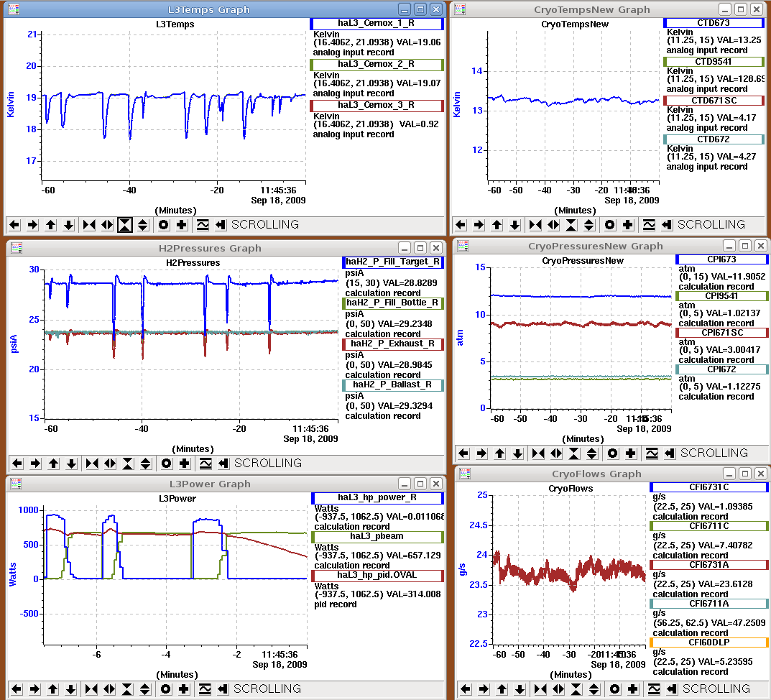Toggle the scroll-mode arrow icon in L3Power Graph
The height and width of the screenshot is (700, 771).
point(222,689)
